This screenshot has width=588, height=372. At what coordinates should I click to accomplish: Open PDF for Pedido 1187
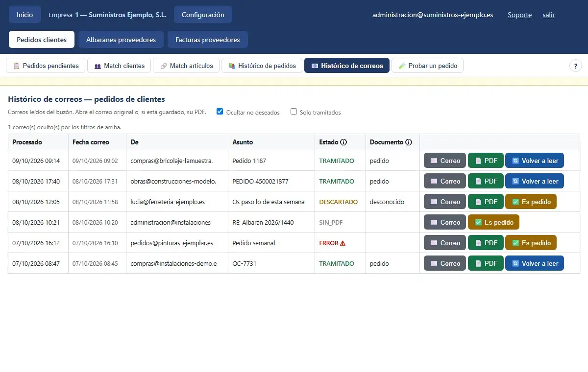486,161
